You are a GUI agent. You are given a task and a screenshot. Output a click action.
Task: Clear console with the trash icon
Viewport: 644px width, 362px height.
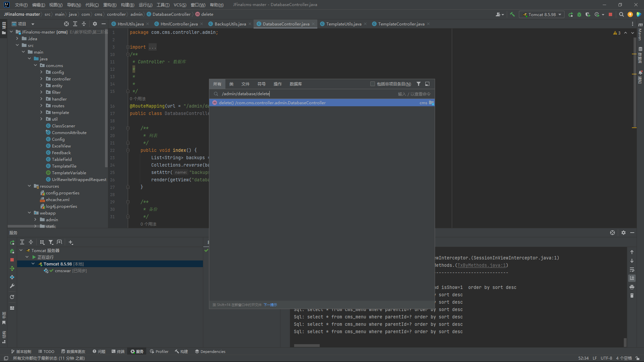coord(632,296)
